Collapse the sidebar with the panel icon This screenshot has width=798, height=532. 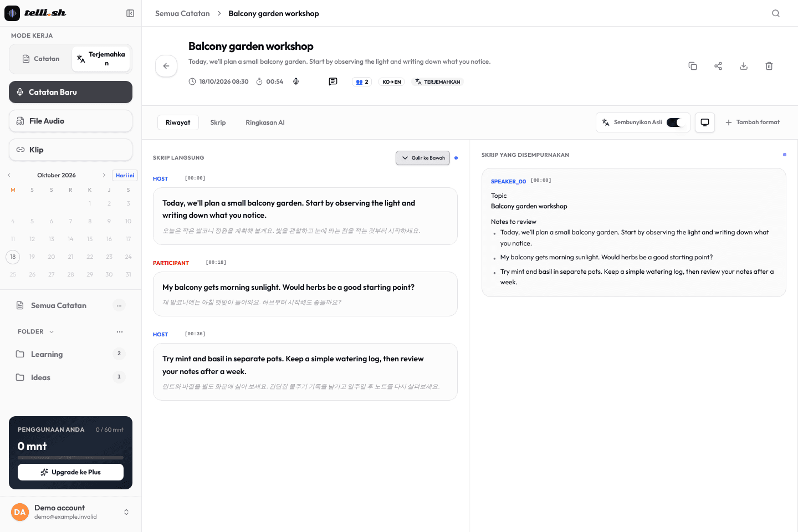tap(130, 13)
